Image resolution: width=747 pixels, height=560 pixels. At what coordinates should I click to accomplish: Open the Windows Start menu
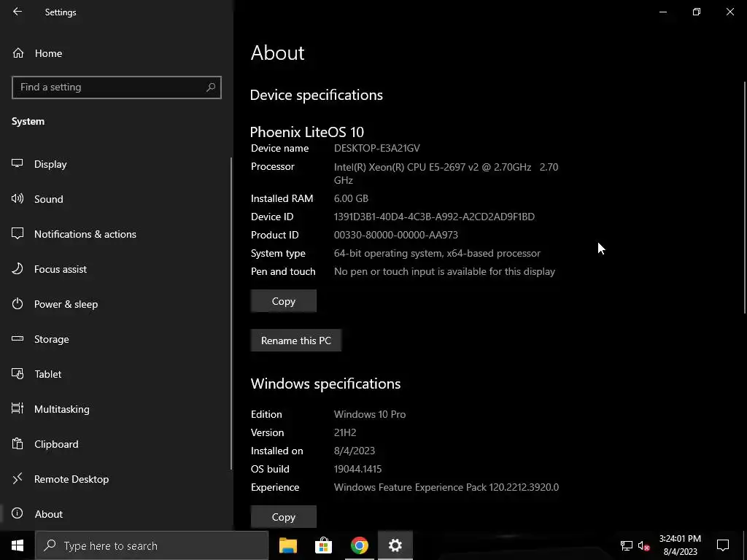(18, 545)
